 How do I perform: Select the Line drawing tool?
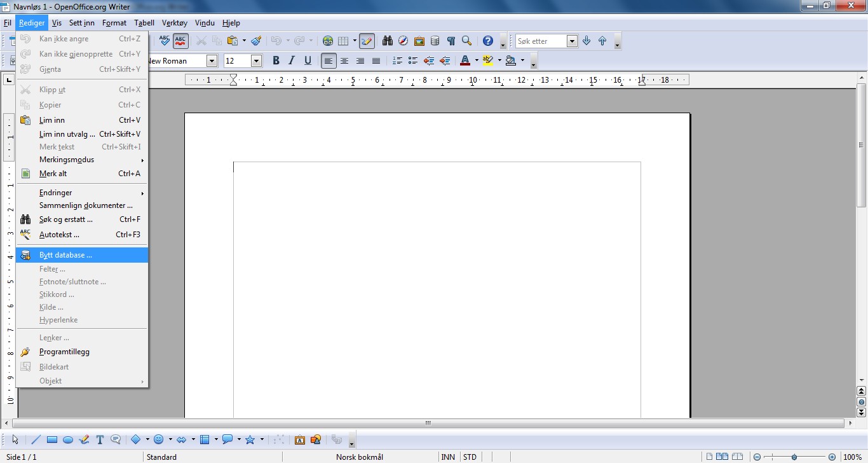36,439
